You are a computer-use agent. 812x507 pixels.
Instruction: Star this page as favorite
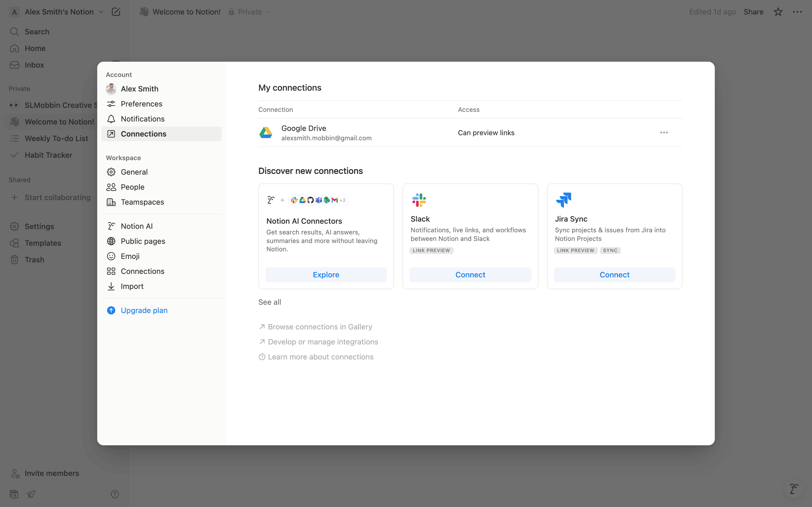point(778,12)
